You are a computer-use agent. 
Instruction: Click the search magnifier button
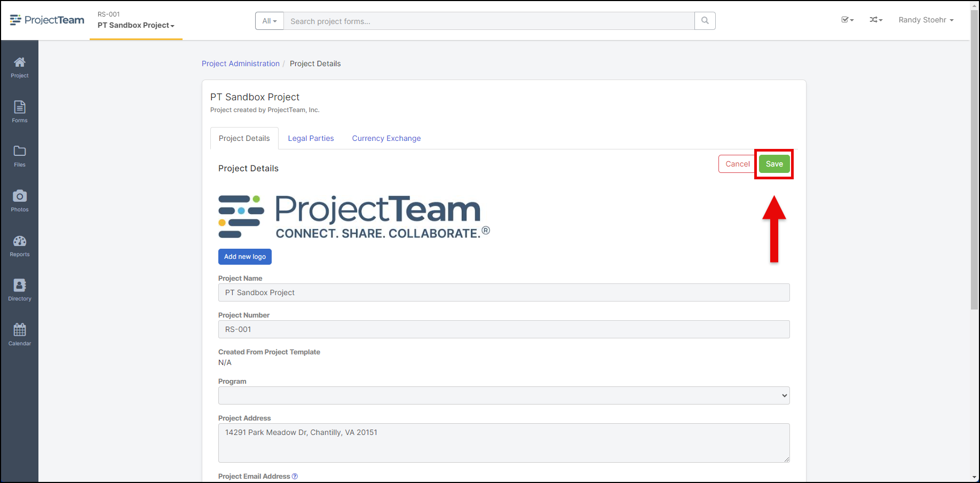point(705,21)
